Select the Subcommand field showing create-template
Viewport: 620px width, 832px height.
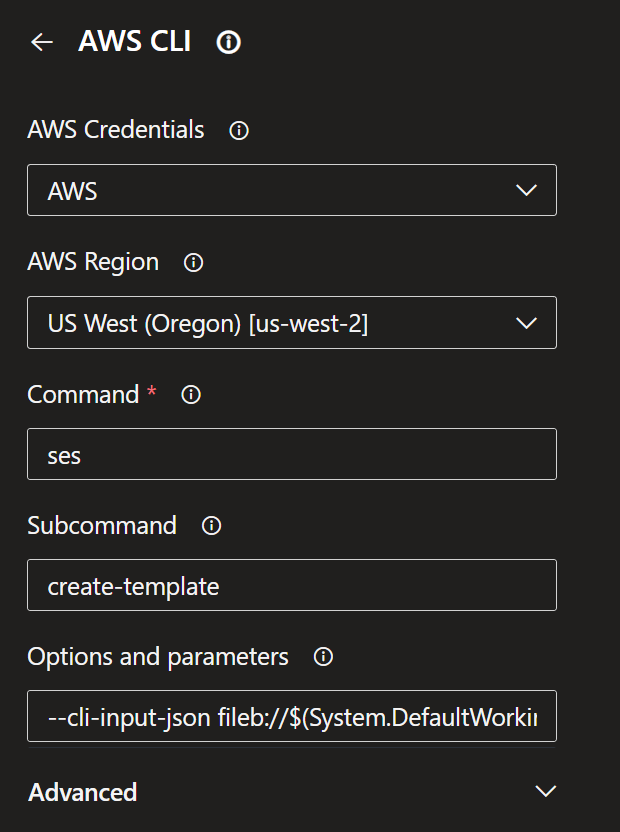[291, 585]
